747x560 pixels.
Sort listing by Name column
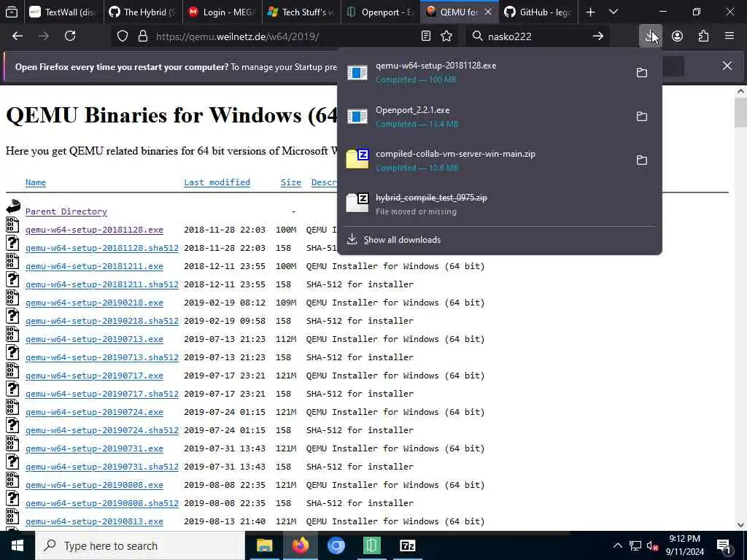point(36,182)
